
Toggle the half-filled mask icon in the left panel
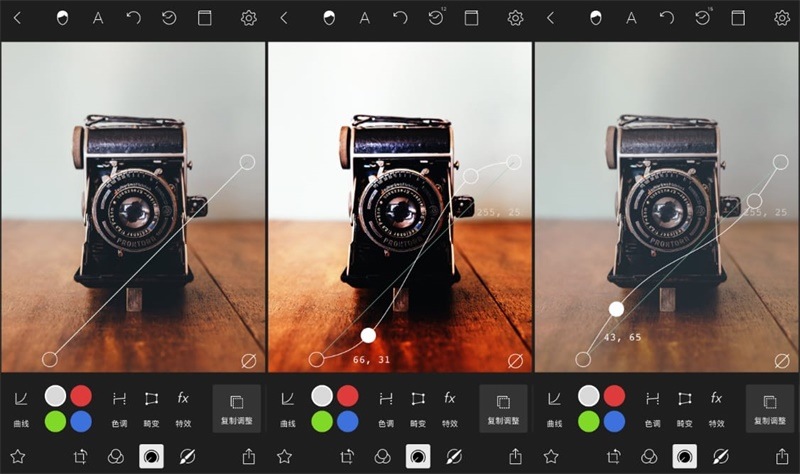(63, 18)
